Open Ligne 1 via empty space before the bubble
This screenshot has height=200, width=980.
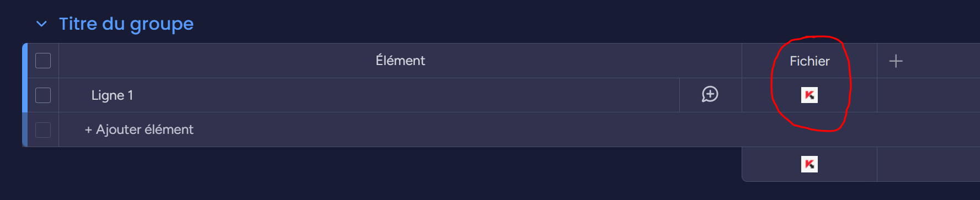coord(406,95)
